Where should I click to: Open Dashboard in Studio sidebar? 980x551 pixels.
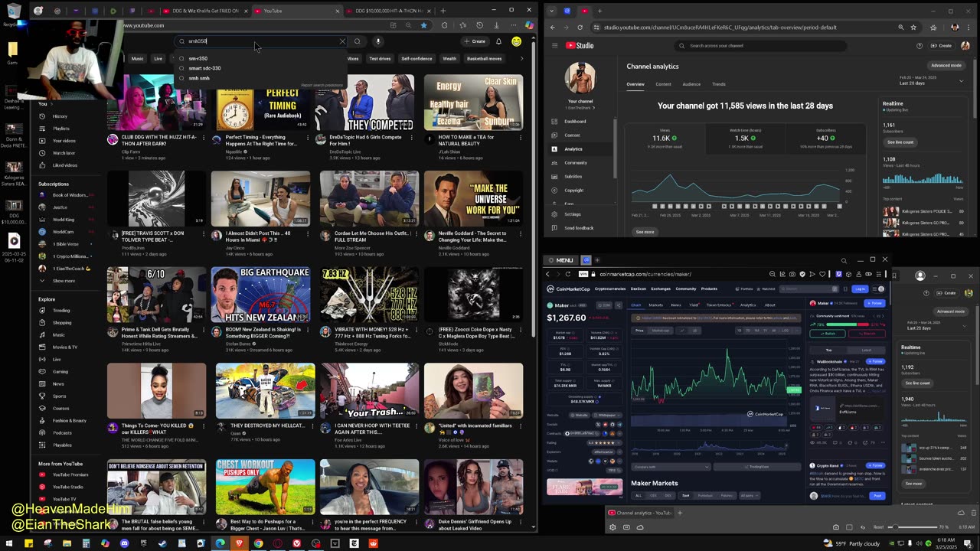[x=575, y=122]
